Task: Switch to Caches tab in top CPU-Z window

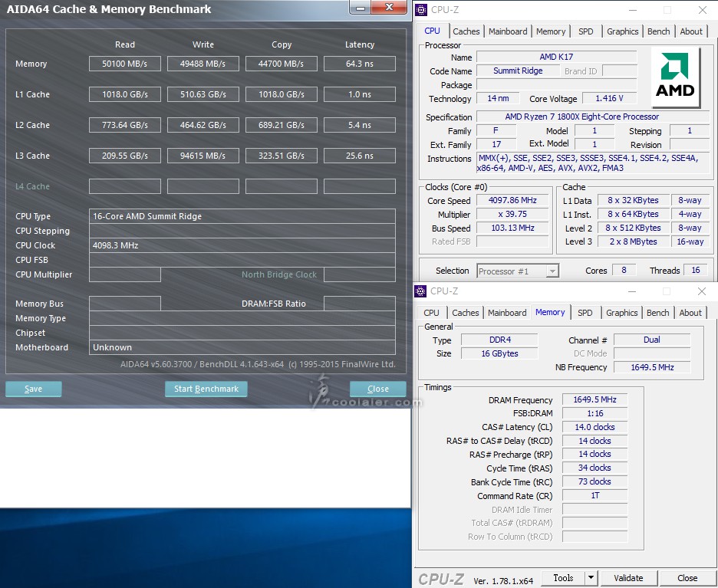Action: (466, 31)
